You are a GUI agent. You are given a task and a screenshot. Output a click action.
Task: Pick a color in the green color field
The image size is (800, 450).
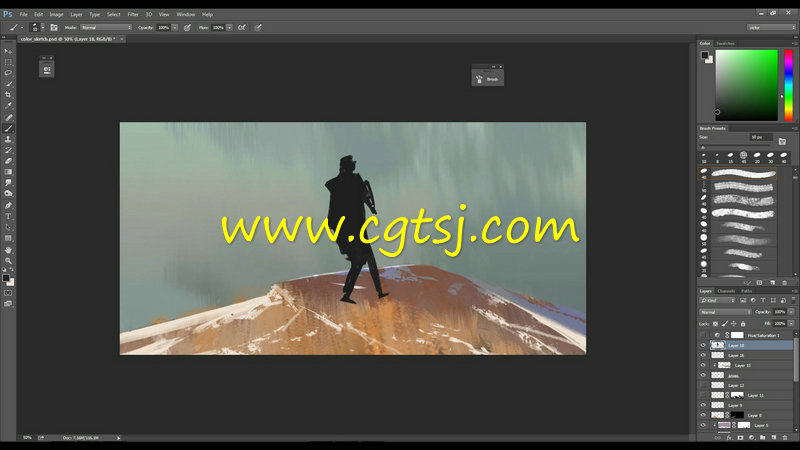[x=746, y=85]
